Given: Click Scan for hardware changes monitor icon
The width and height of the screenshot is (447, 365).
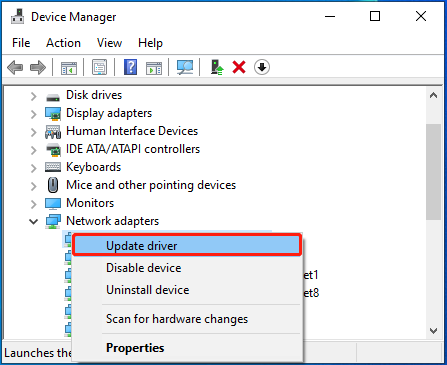Looking at the screenshot, I should pos(185,67).
